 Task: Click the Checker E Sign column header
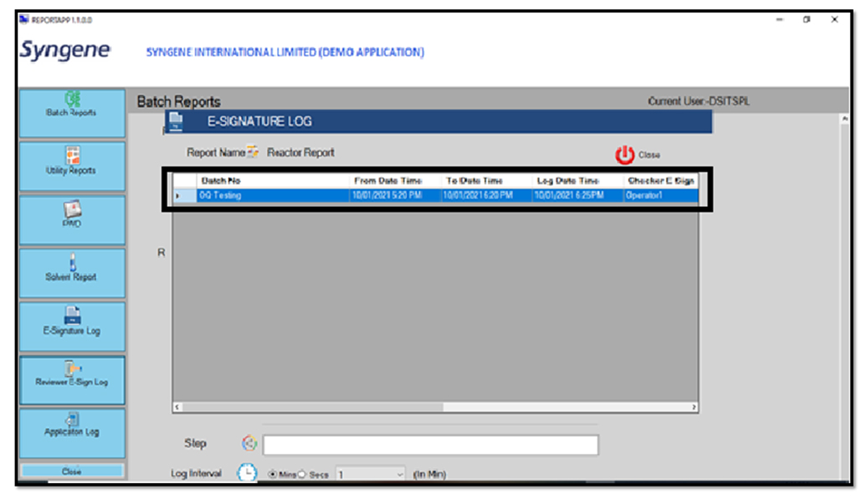pos(661,181)
